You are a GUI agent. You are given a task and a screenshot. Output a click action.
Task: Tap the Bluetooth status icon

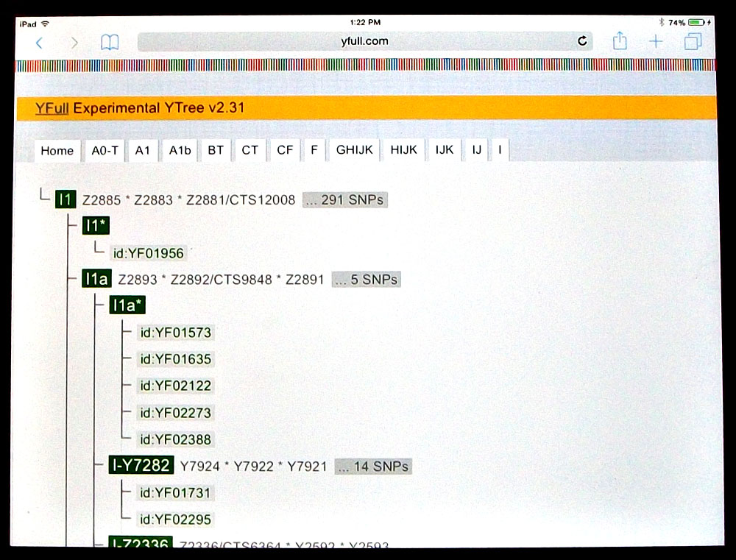[662, 22]
